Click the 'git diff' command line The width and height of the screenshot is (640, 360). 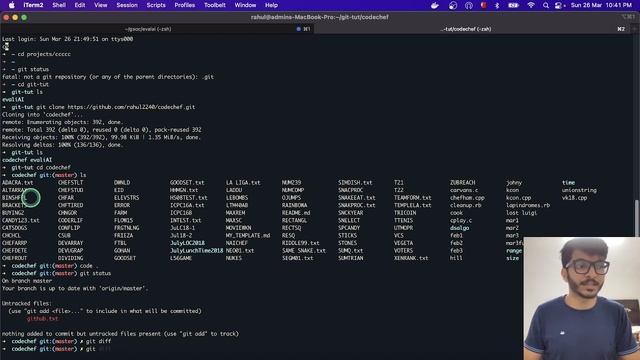click(98, 341)
